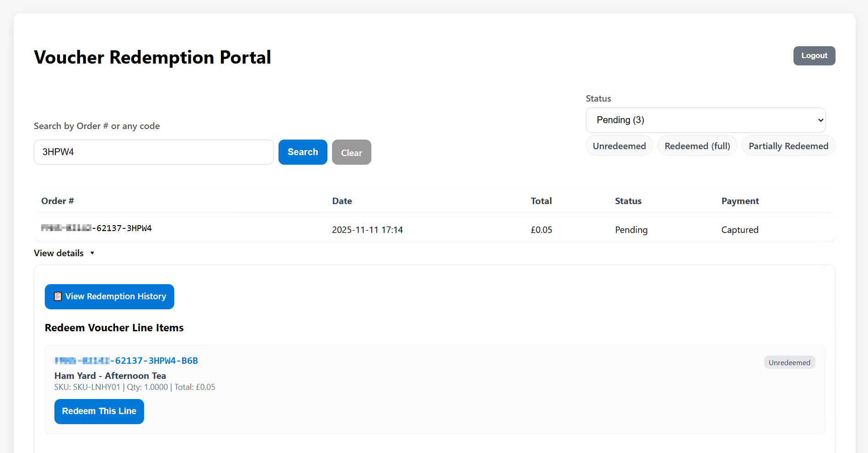Click the Date column header
Screen dimensions: 868x453
[342, 201]
